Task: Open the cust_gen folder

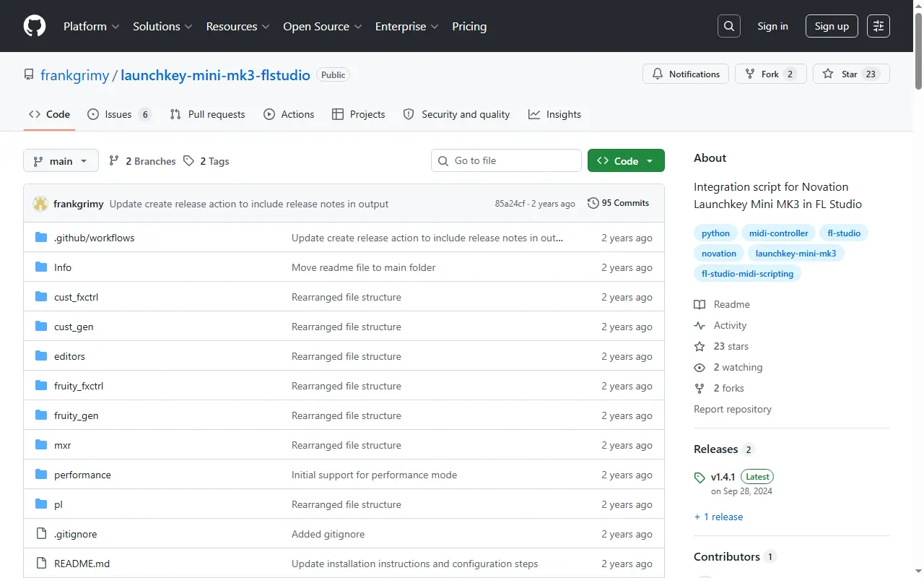Action: click(74, 327)
